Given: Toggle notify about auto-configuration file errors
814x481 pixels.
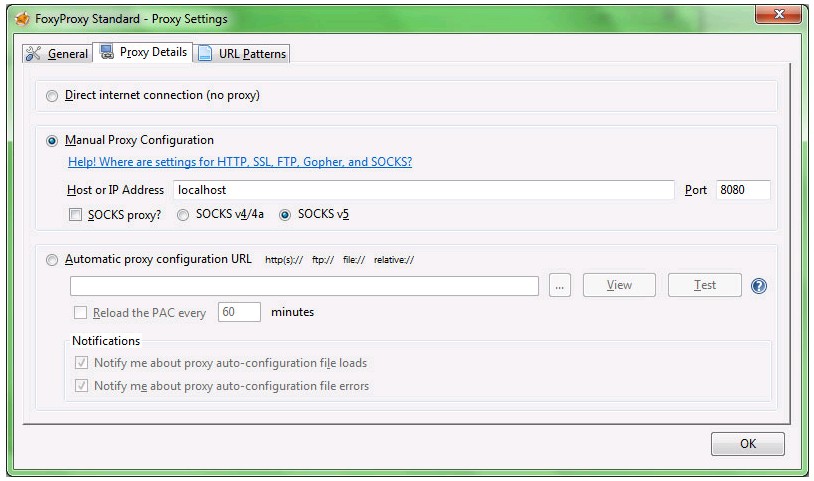Looking at the screenshot, I should click(81, 386).
